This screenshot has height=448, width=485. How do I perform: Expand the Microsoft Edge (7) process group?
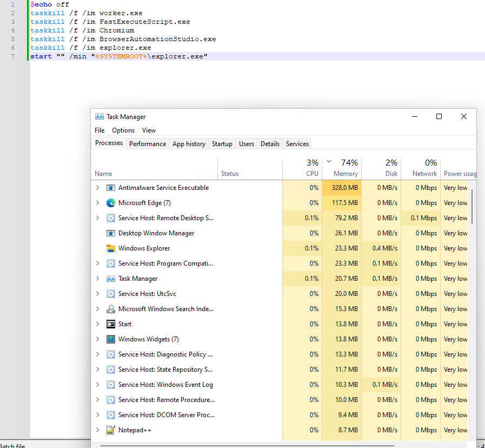[x=97, y=203]
